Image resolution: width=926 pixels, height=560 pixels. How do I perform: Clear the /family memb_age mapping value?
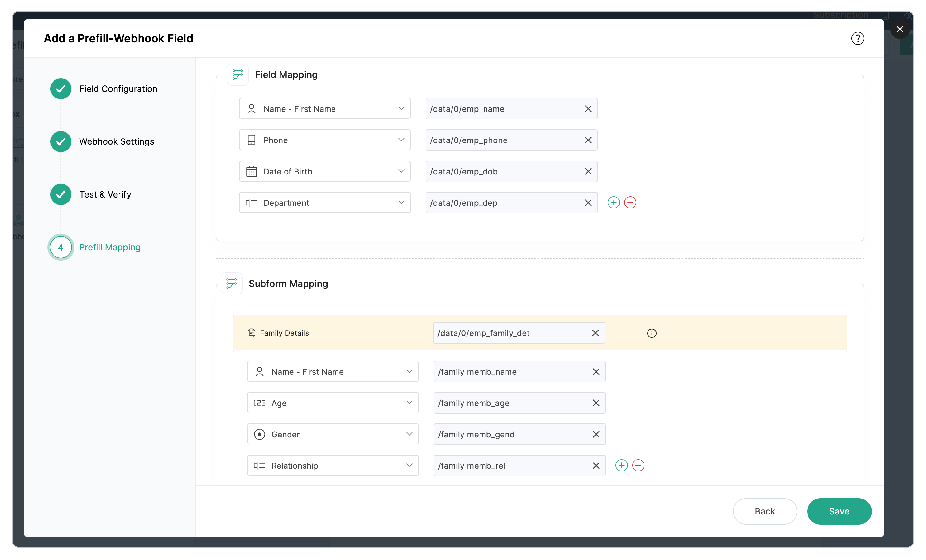point(596,403)
